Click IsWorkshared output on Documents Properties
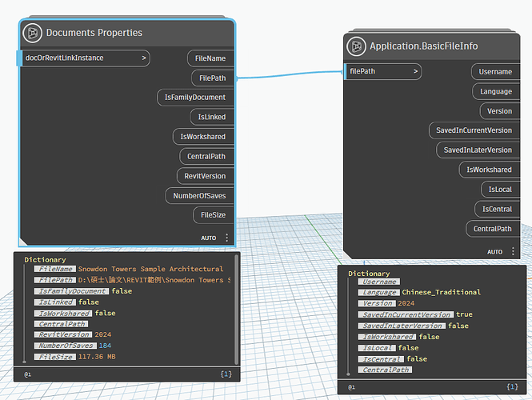 [x=203, y=137]
